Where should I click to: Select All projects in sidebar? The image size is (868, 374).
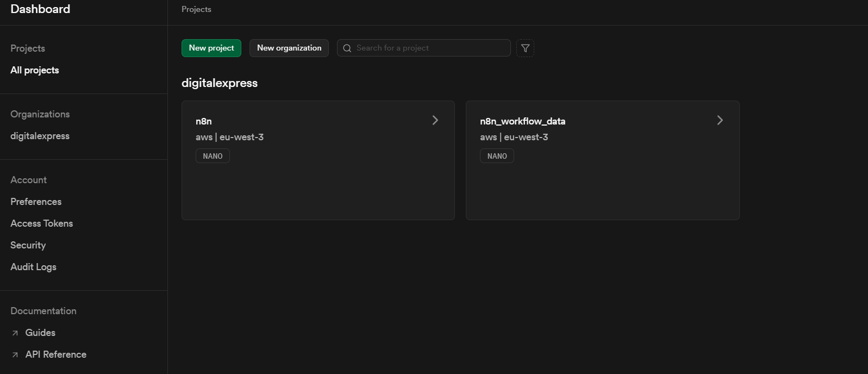(x=35, y=70)
